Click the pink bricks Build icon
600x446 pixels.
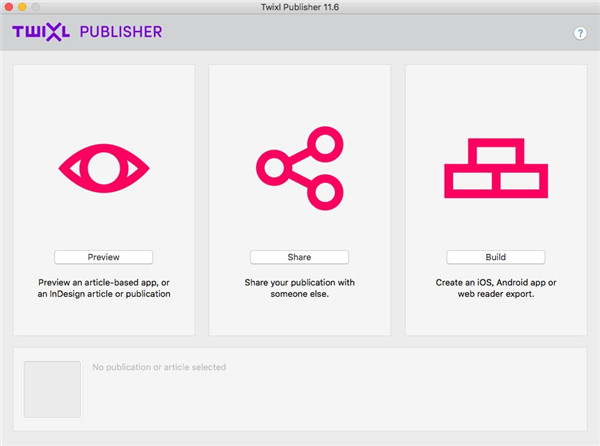point(496,168)
